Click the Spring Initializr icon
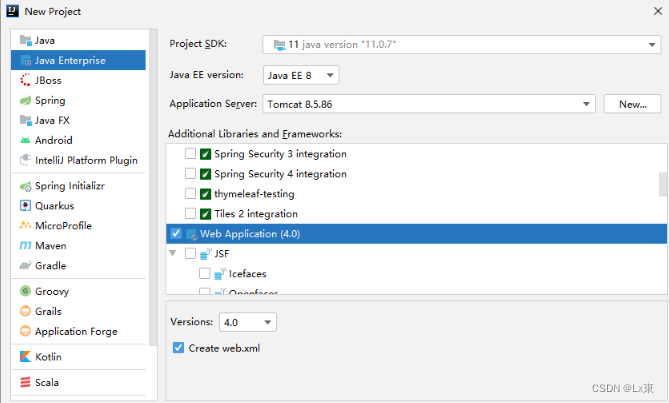This screenshot has height=403, width=669. click(x=26, y=186)
